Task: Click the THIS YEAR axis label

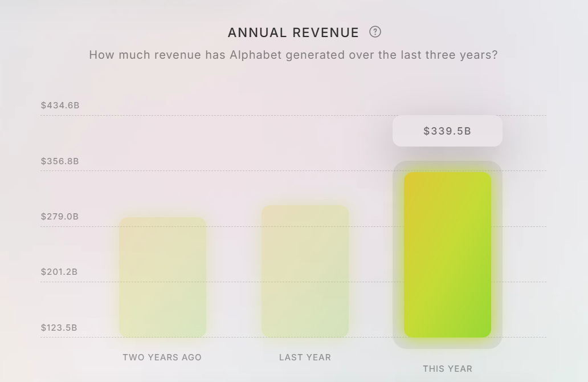Action: pos(448,369)
